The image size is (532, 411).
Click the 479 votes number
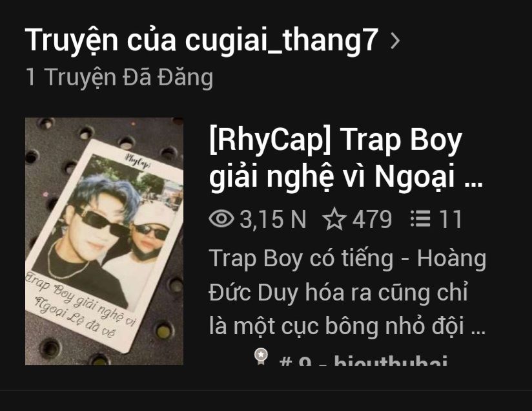[x=372, y=218]
